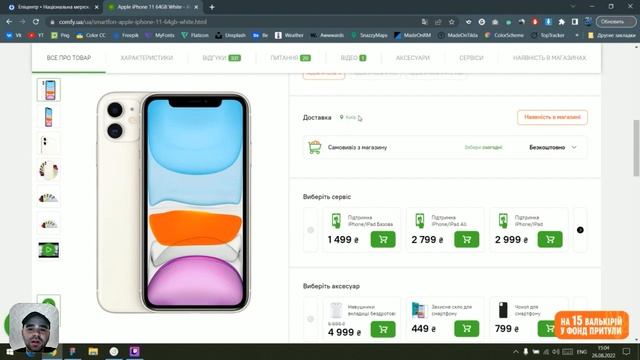Click the Забери завтра link
This screenshot has height=360, width=640.
click(483, 147)
